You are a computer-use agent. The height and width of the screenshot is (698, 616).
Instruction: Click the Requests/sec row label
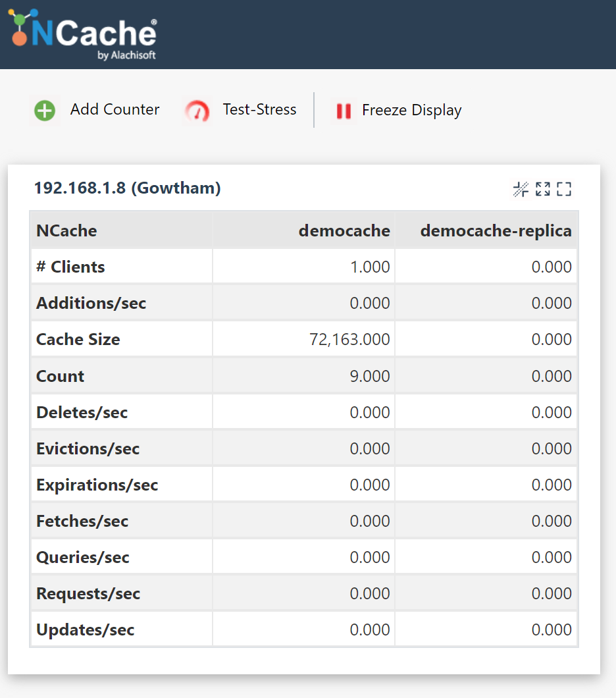[88, 593]
